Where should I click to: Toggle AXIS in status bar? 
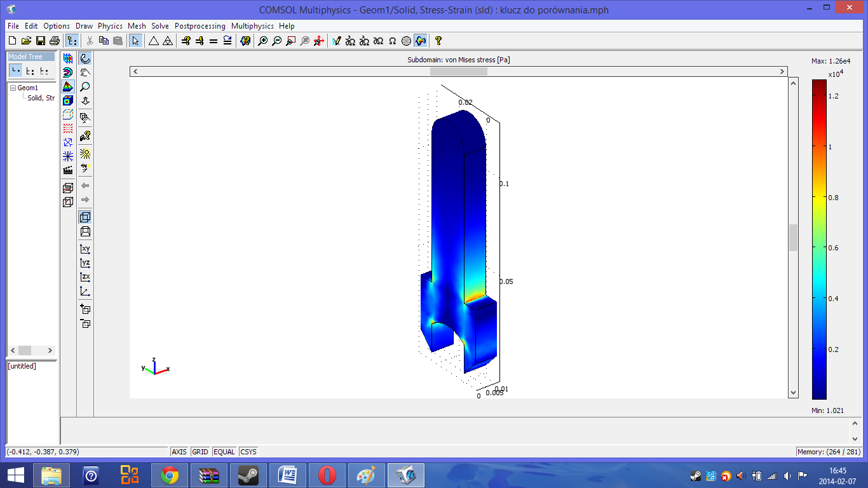(x=179, y=452)
